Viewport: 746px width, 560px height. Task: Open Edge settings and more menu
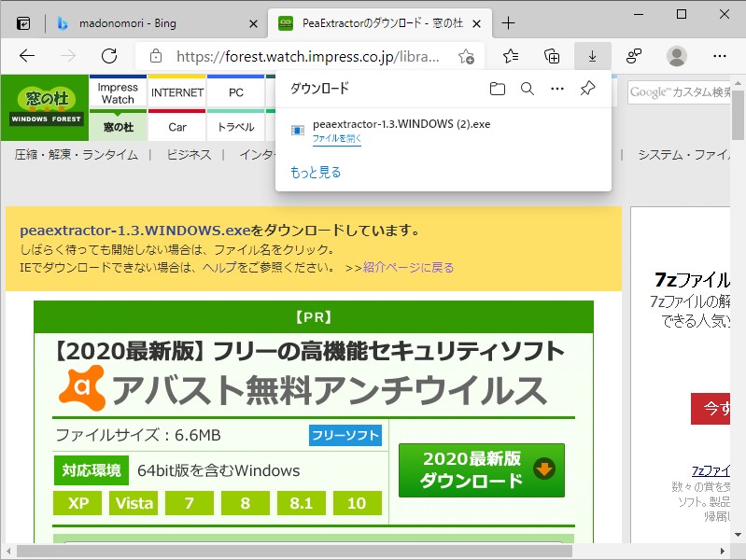click(719, 56)
